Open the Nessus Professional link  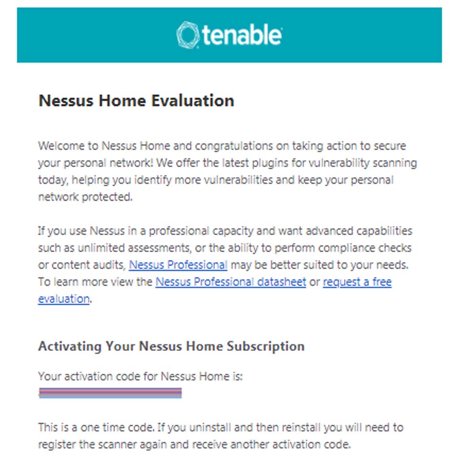click(178, 265)
